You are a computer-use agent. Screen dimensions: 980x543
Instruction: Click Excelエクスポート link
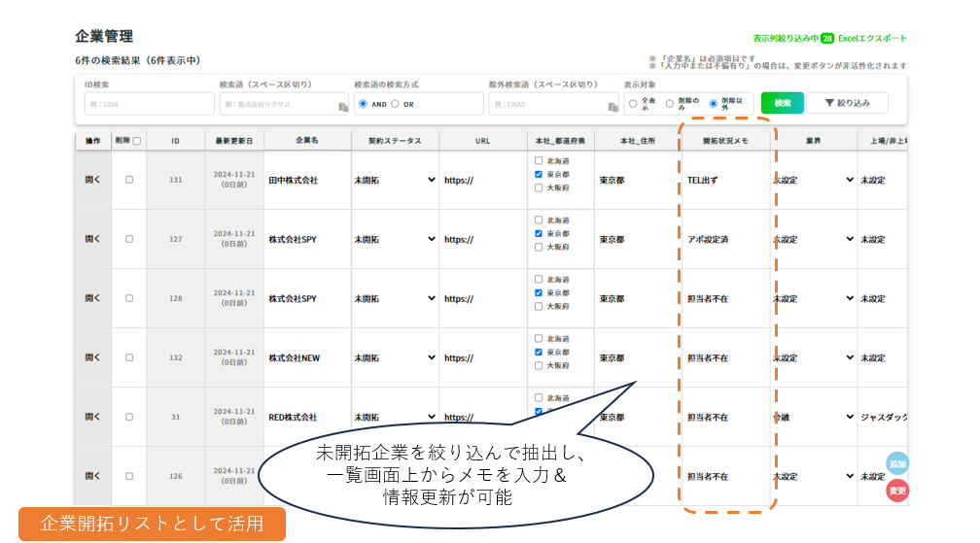click(x=872, y=38)
